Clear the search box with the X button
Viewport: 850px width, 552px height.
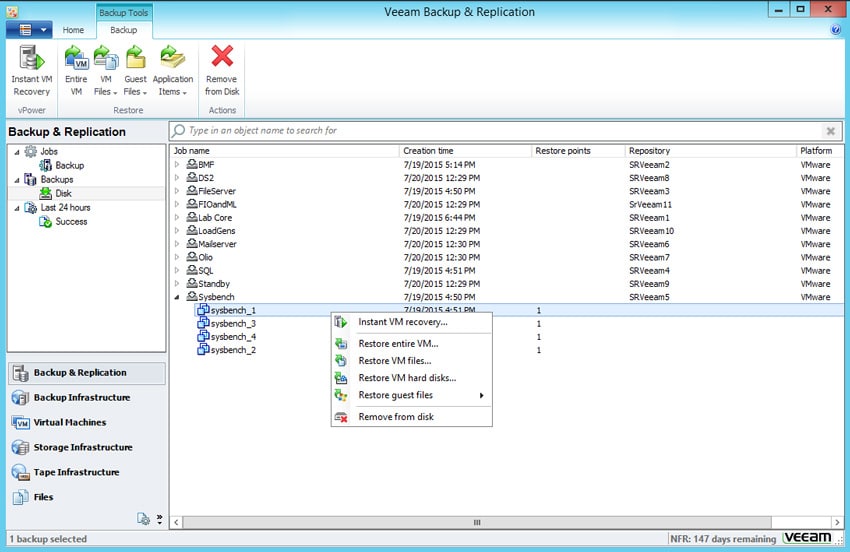[x=830, y=131]
